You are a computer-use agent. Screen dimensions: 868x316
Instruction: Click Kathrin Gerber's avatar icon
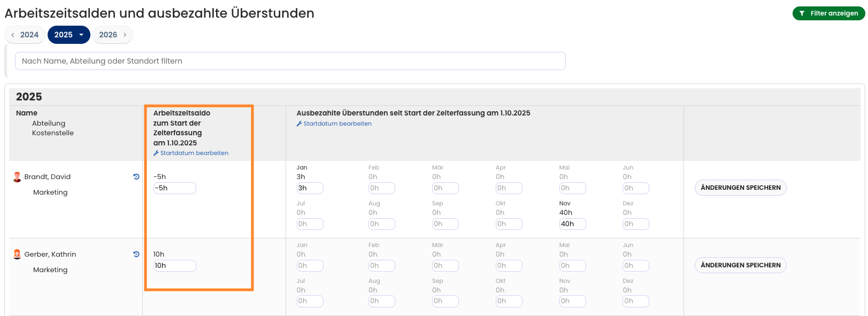coord(17,255)
